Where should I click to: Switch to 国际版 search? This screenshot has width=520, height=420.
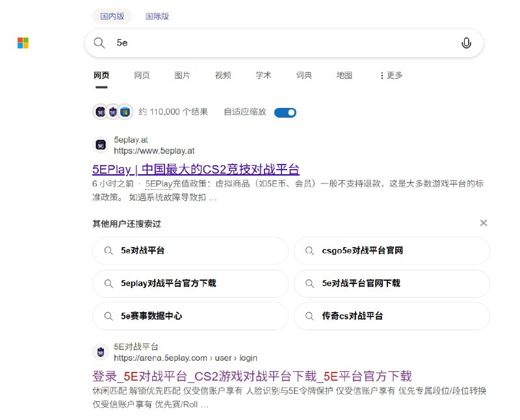point(157,16)
